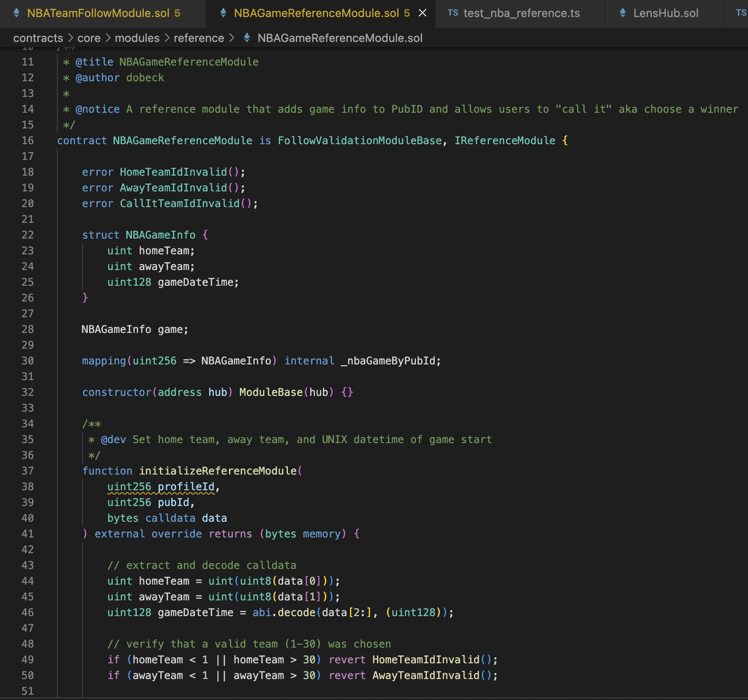This screenshot has width=748, height=700.
Task: Click 'initializeReferenceModule' function name
Action: [x=218, y=471]
